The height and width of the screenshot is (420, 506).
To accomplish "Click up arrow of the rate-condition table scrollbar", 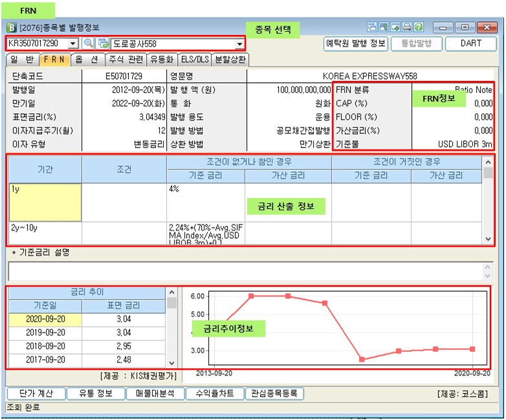I will point(488,162).
